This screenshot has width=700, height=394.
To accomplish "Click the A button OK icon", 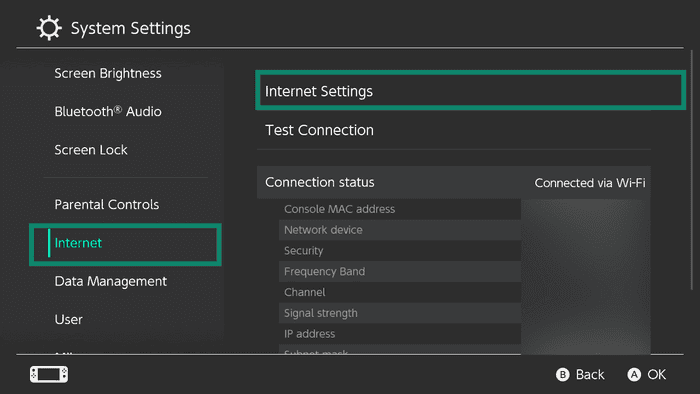I will (634, 374).
